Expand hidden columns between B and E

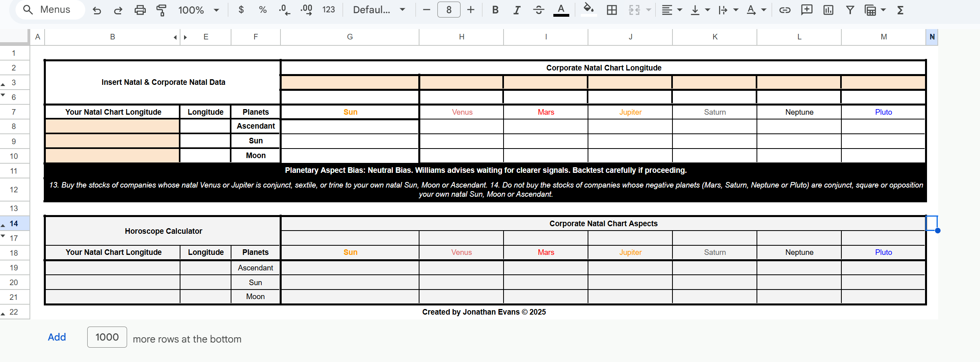(180, 37)
